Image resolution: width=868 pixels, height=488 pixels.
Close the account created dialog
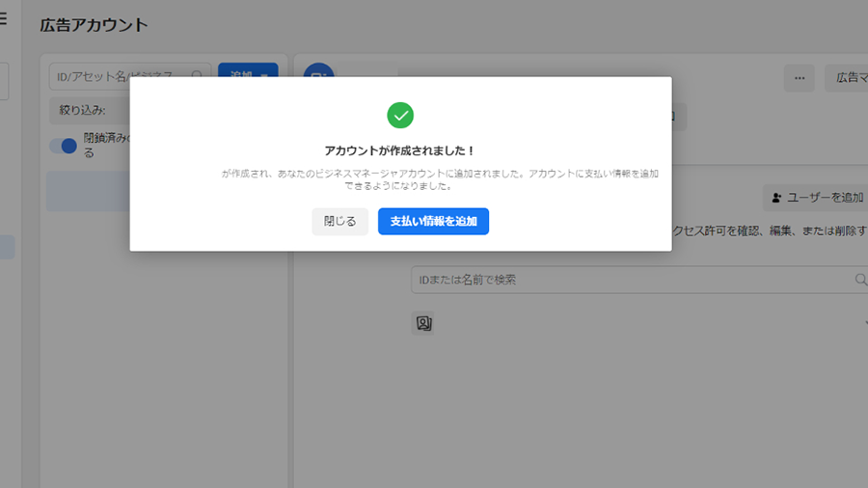coord(339,221)
